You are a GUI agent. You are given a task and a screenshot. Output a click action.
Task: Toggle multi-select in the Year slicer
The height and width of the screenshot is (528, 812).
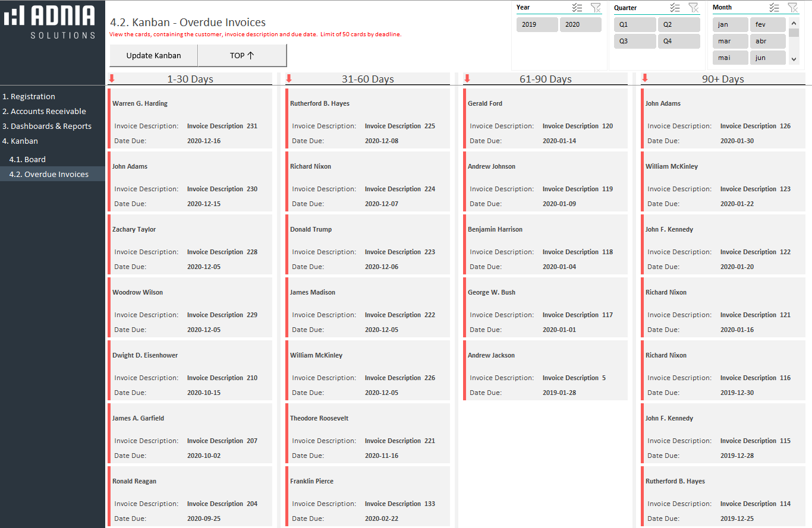click(577, 8)
